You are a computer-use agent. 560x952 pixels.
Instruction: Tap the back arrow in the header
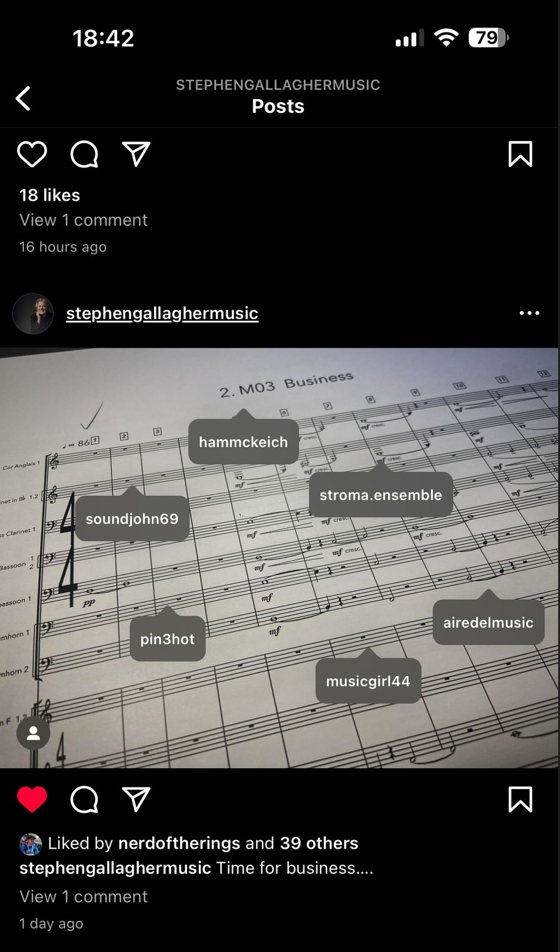point(23,99)
